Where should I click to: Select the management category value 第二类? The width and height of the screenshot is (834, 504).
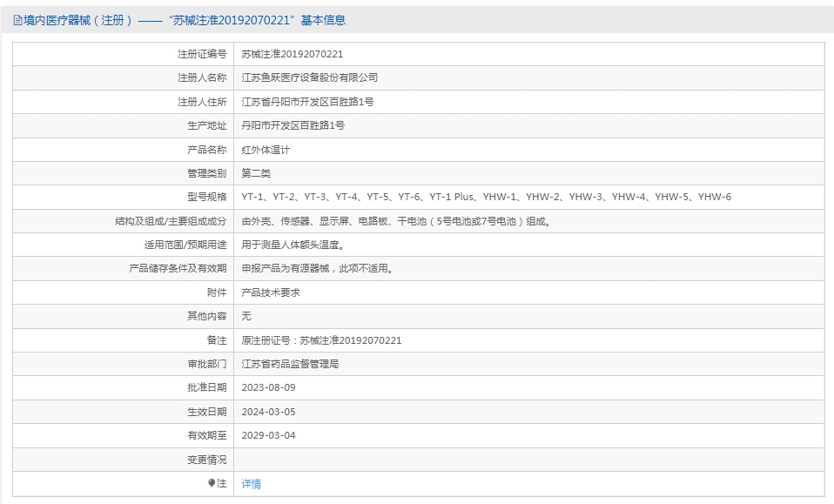(256, 173)
